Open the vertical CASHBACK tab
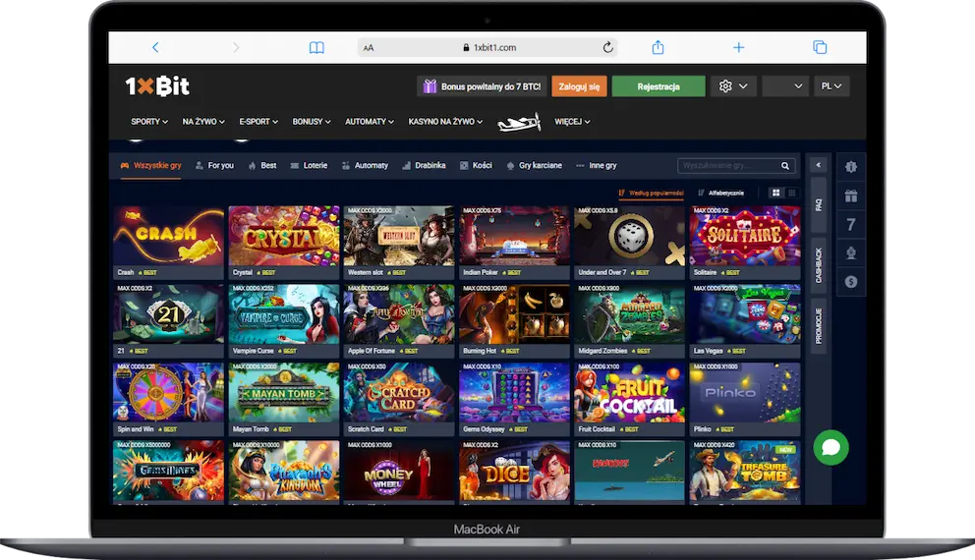Viewport: 975px width, 560px height. pyautogui.click(x=819, y=265)
